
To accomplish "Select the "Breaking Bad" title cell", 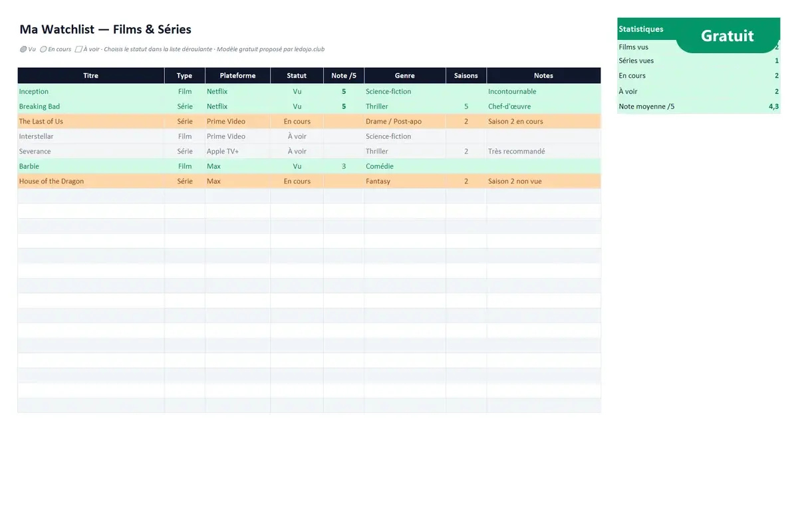I will (91, 106).
